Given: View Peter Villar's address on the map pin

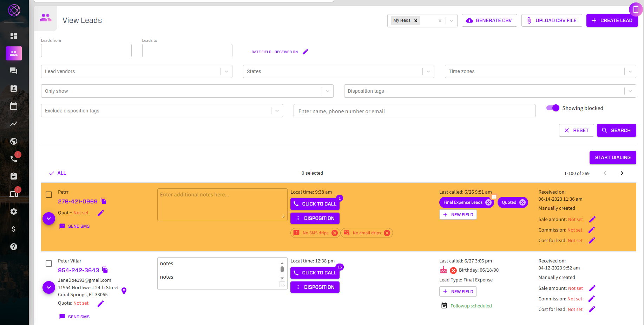Looking at the screenshot, I should tap(124, 291).
